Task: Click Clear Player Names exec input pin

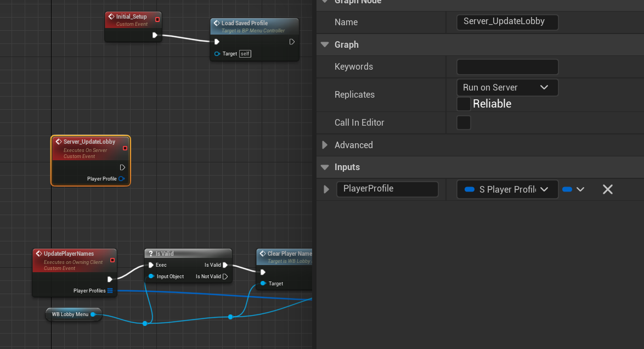Action: [263, 272]
